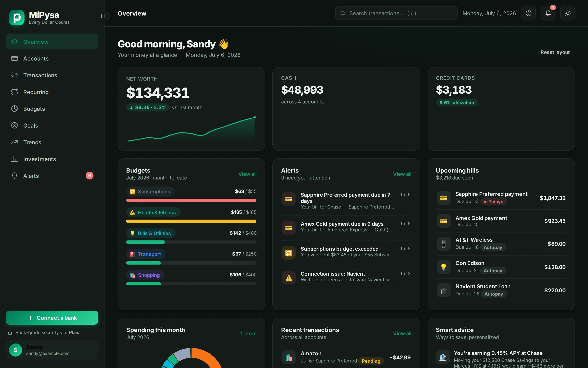This screenshot has width=588, height=368.
Task: Click the Amex Gold alert card icon
Action: (289, 228)
